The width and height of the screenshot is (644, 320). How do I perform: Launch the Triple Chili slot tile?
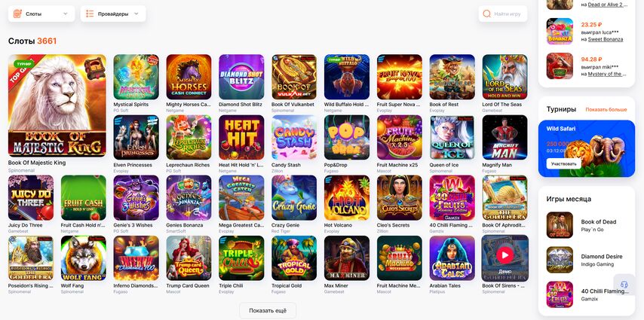pos(241,258)
